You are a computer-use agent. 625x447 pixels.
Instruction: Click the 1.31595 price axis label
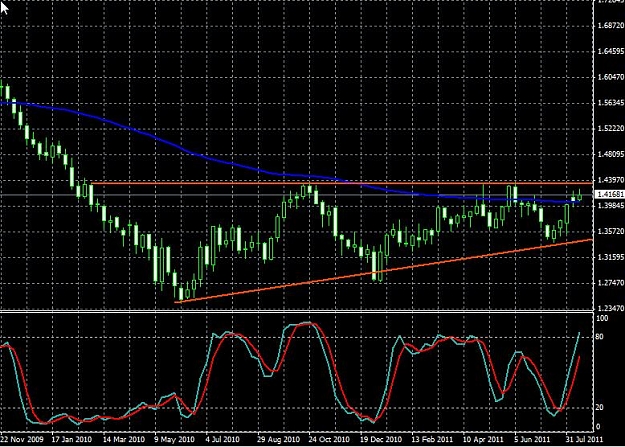611,257
